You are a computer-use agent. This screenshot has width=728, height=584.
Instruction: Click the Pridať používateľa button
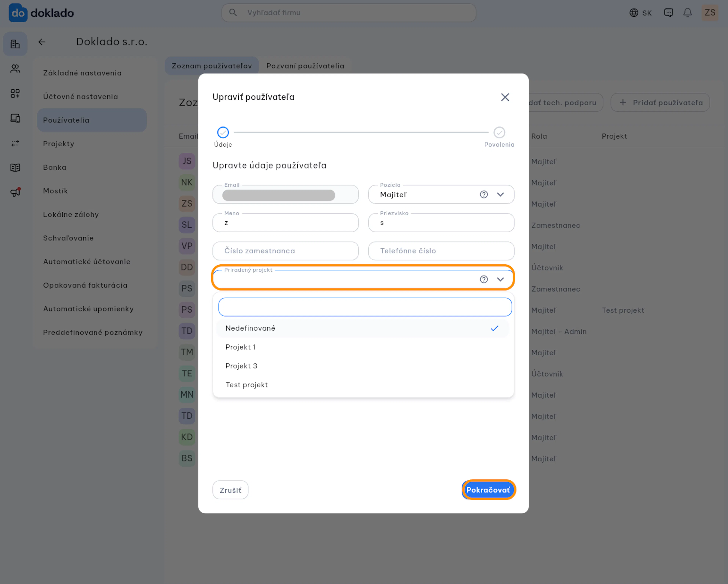[x=660, y=102]
